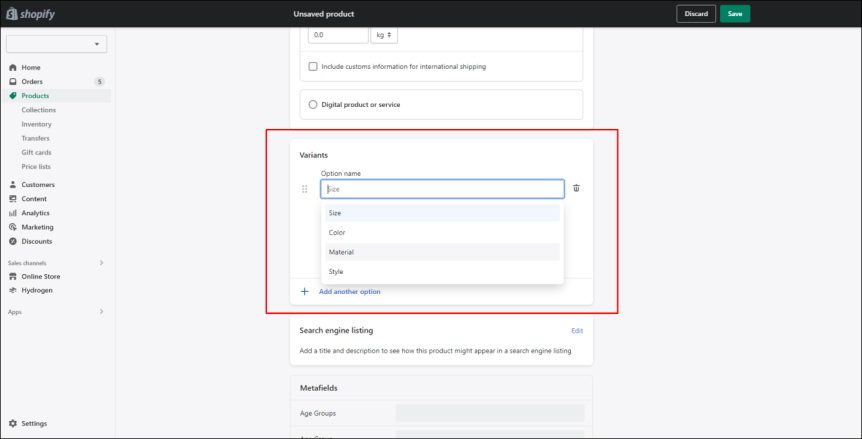
Task: Click the Online Store icon
Action: (13, 276)
